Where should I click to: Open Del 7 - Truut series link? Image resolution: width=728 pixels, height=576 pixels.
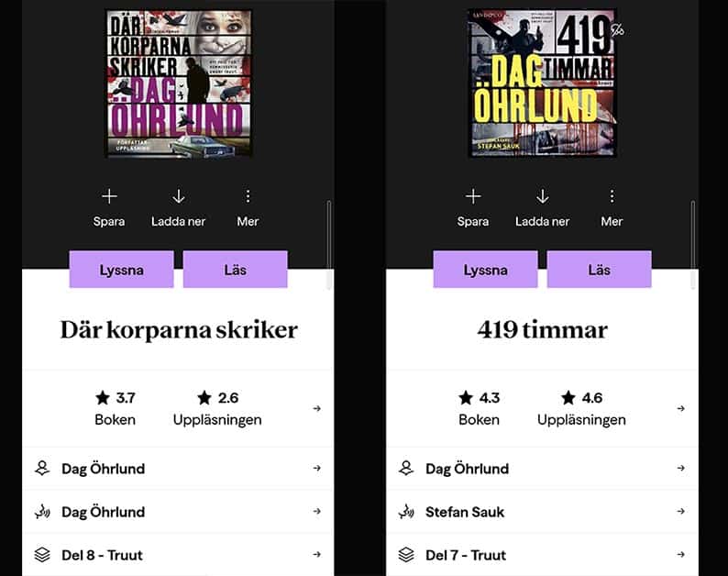[x=542, y=555]
